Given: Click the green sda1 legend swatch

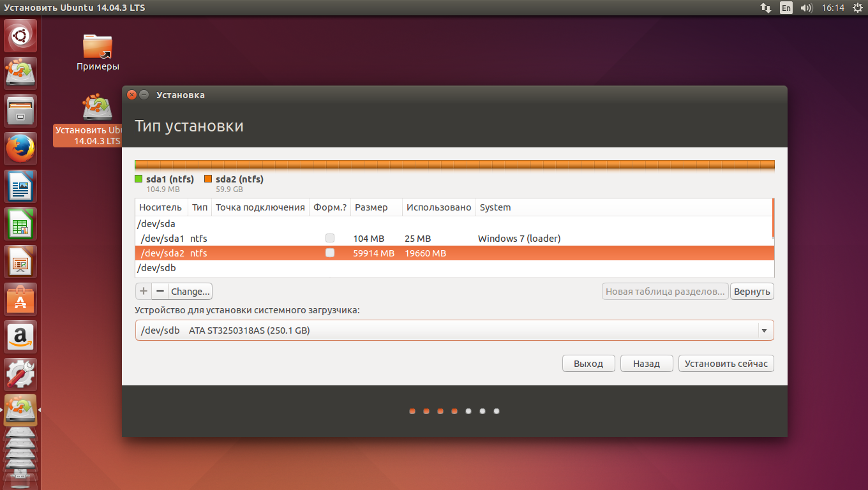Looking at the screenshot, I should point(138,179).
